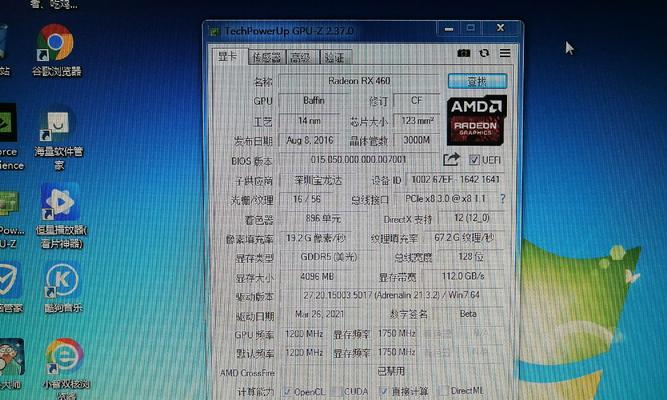The image size is (667, 400).
Task: Click the 896 单元 shaders value
Action: point(323,219)
